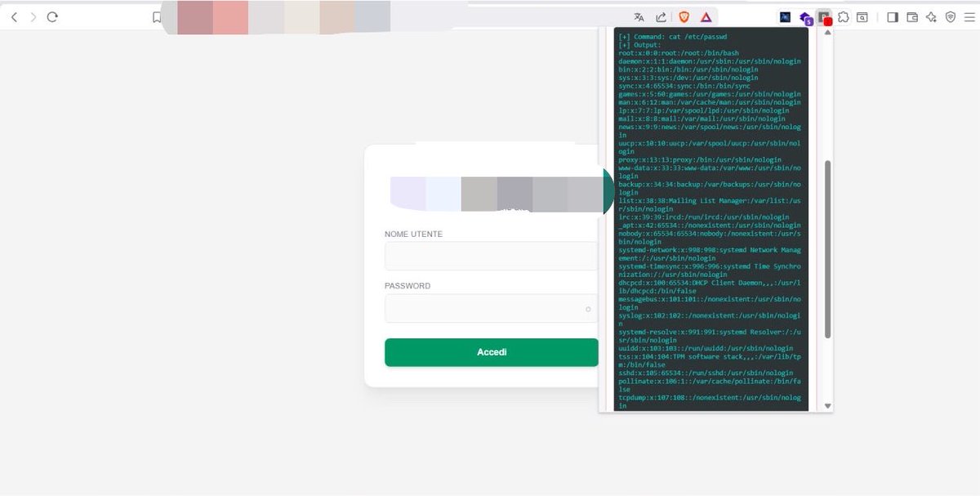Go back to the previous page

coord(14,16)
